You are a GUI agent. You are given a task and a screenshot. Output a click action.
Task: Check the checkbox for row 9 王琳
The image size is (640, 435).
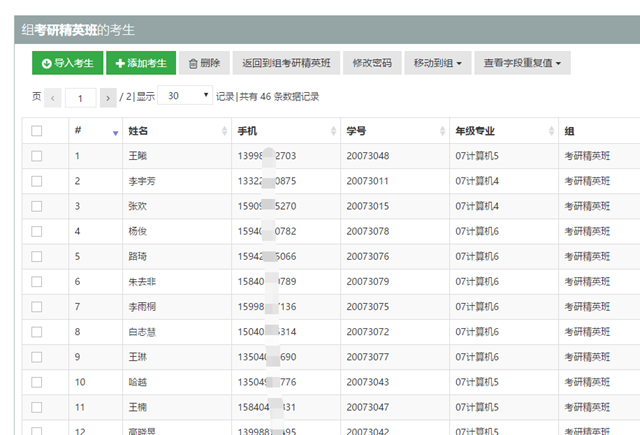[37, 357]
